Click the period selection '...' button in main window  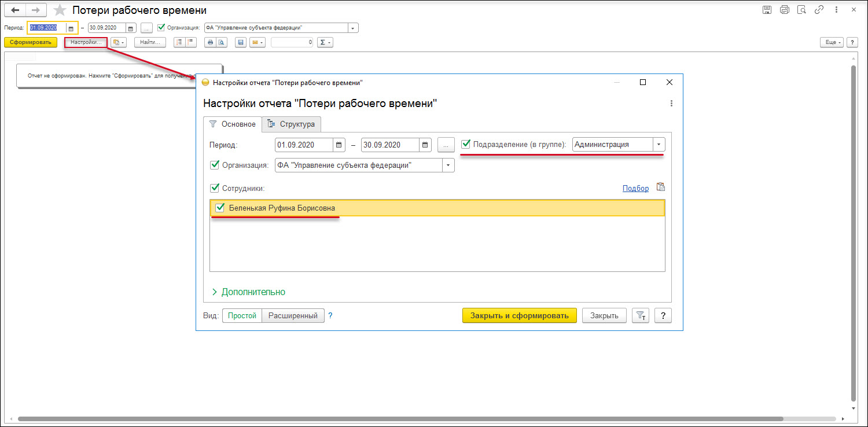147,28
